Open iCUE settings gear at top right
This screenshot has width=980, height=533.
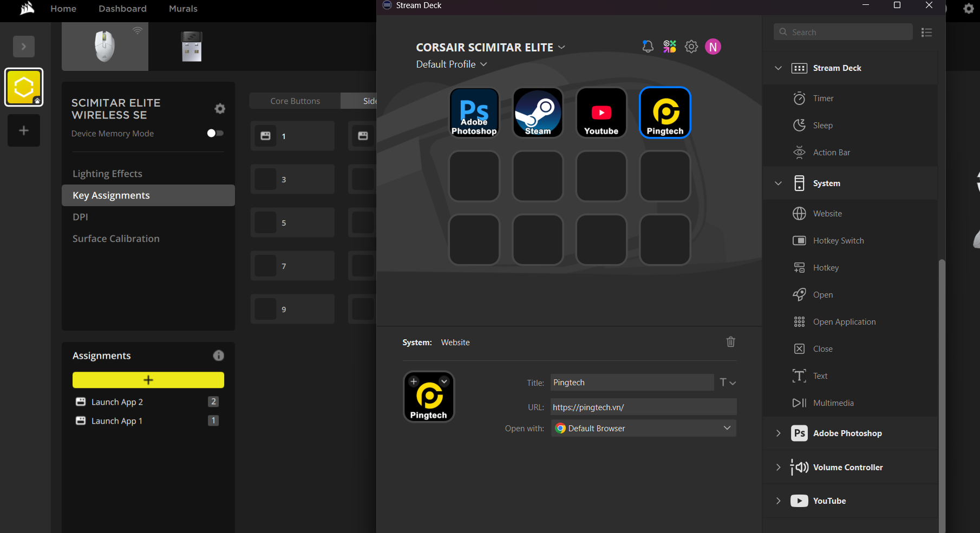pyautogui.click(x=969, y=9)
